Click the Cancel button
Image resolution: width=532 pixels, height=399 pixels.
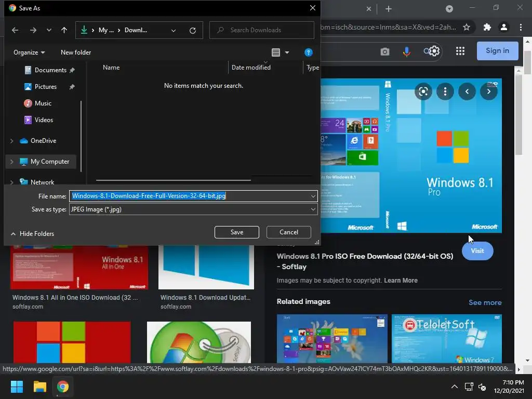[289, 232]
